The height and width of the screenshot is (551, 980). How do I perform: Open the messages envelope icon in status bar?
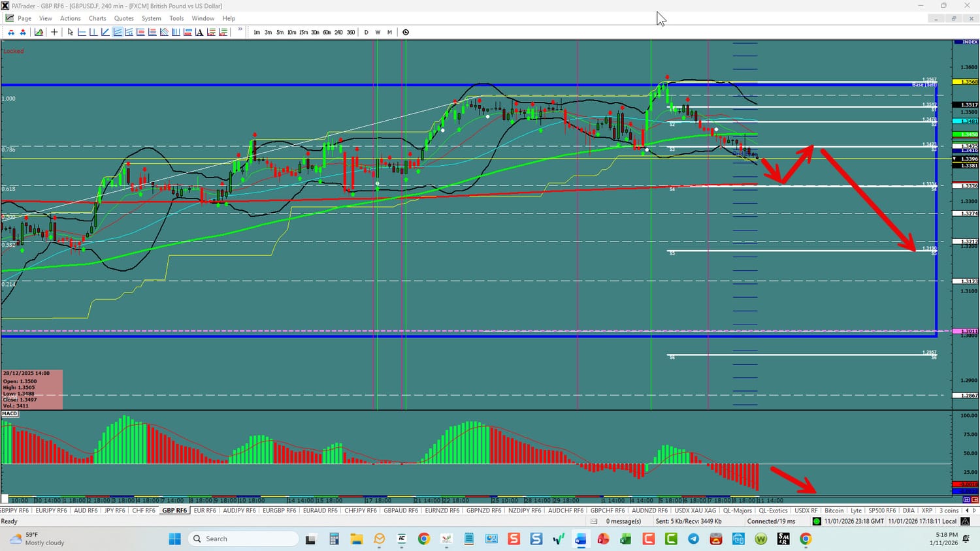click(594, 522)
